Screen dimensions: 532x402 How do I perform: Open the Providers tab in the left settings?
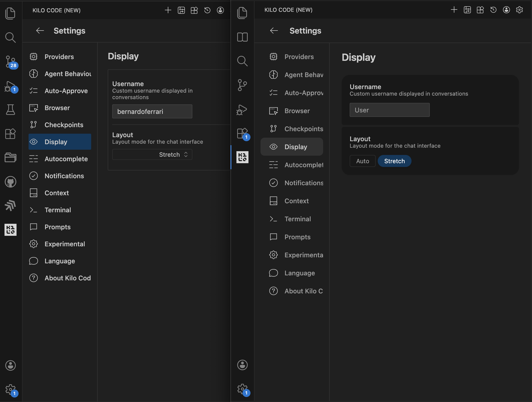click(59, 57)
